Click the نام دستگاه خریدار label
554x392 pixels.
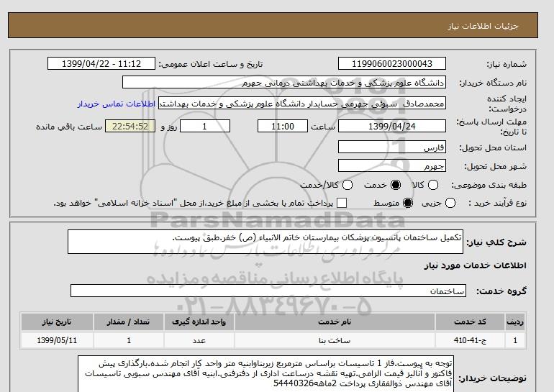point(493,83)
